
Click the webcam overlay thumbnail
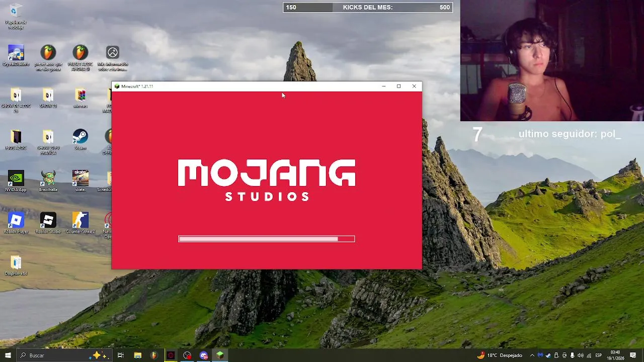coord(552,60)
